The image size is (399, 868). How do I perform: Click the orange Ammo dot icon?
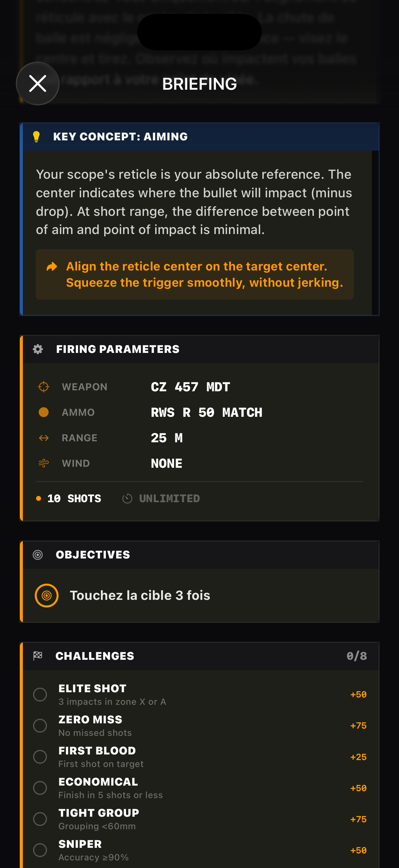[x=43, y=412]
